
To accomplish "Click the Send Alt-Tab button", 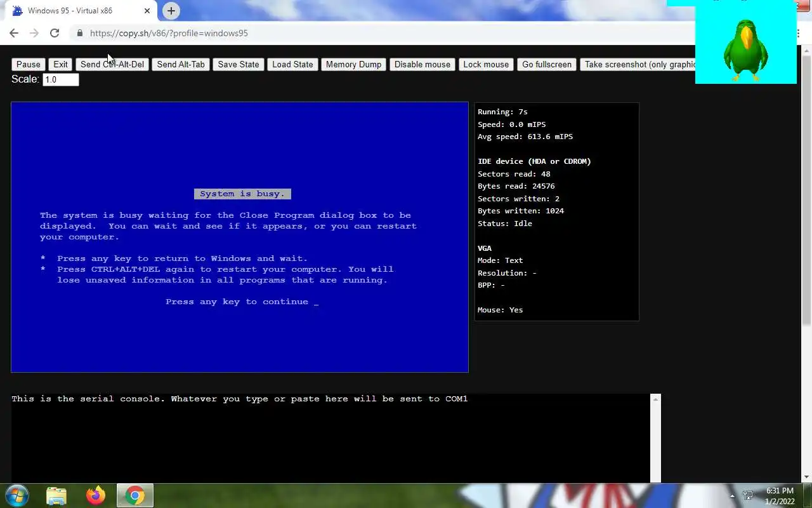I will pos(181,64).
